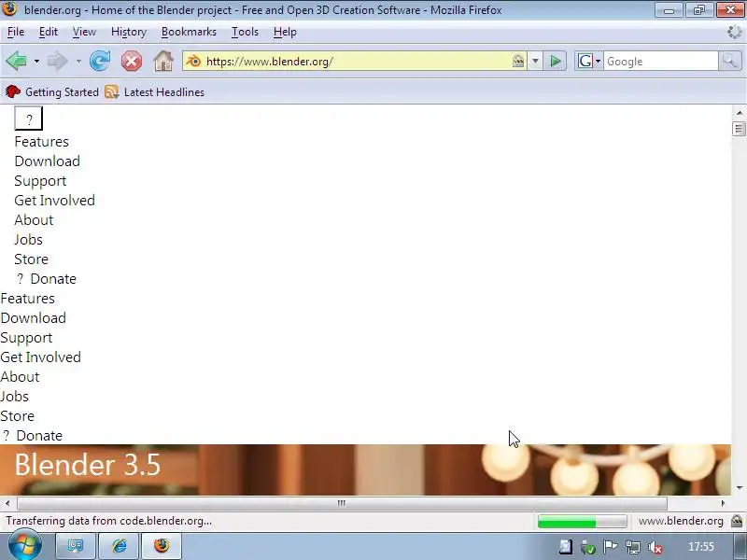Screen dimensions: 747x560
Task: Expand the address bar URL history dropdown
Action: tap(535, 61)
